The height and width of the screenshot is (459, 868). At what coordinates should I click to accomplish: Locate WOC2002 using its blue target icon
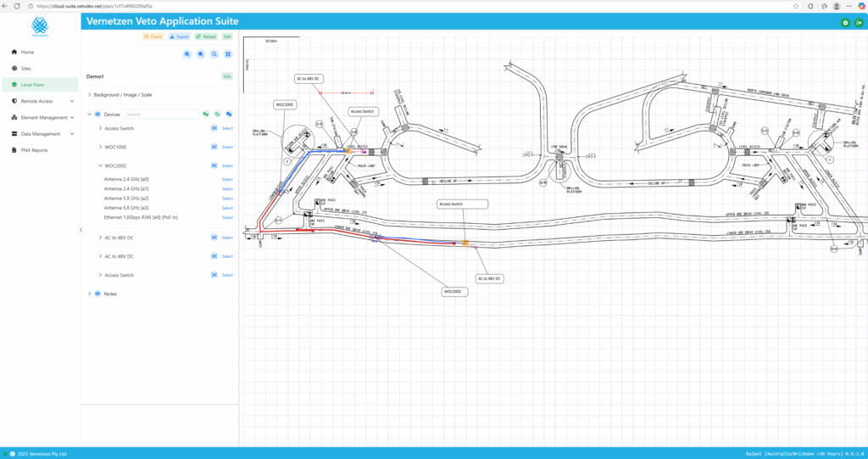214,165
